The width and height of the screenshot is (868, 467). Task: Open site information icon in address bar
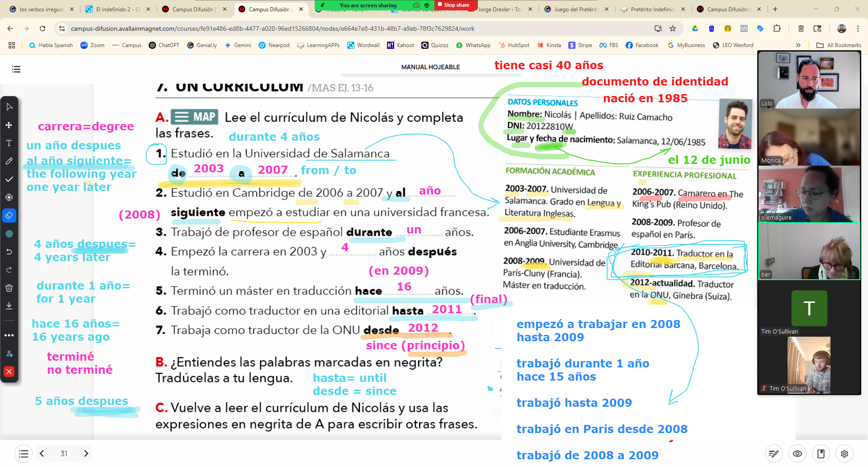tap(62, 29)
